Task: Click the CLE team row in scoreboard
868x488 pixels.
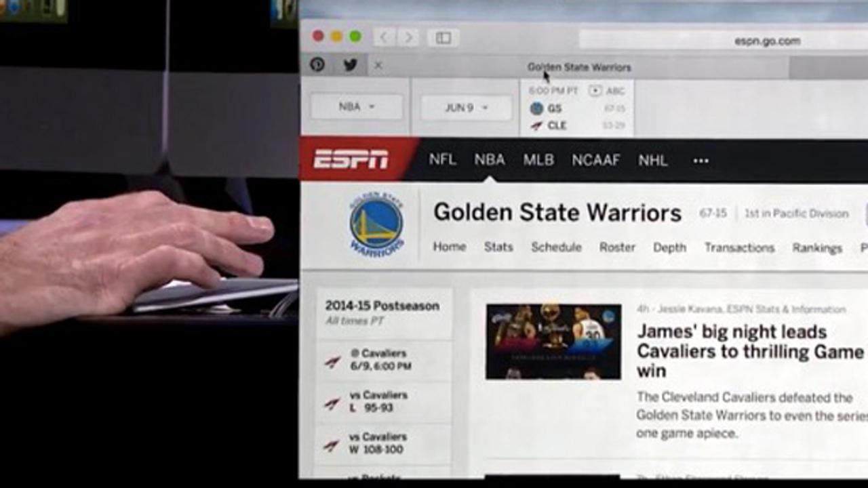Action: (577, 125)
